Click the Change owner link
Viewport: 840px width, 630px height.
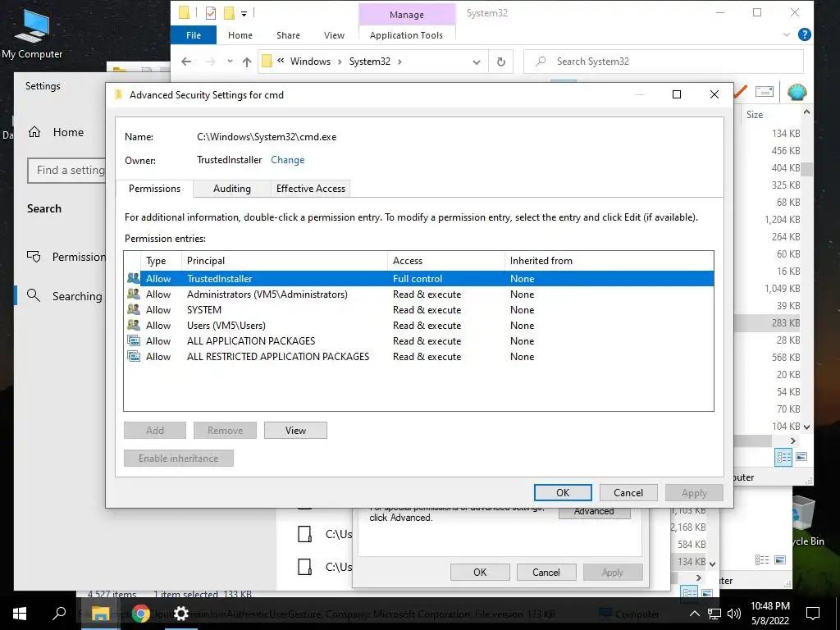(288, 160)
